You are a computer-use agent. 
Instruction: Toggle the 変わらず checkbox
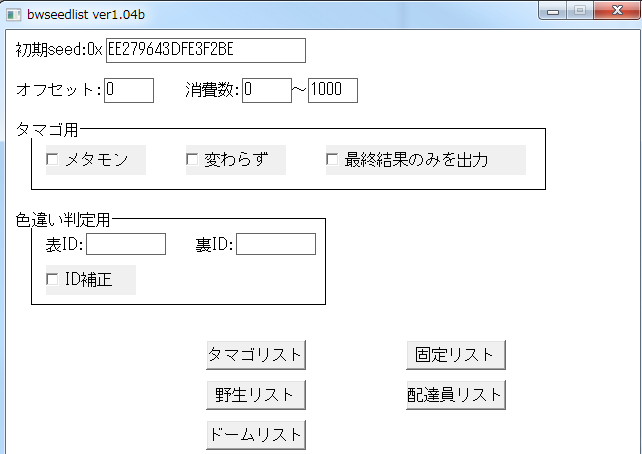[x=192, y=159]
